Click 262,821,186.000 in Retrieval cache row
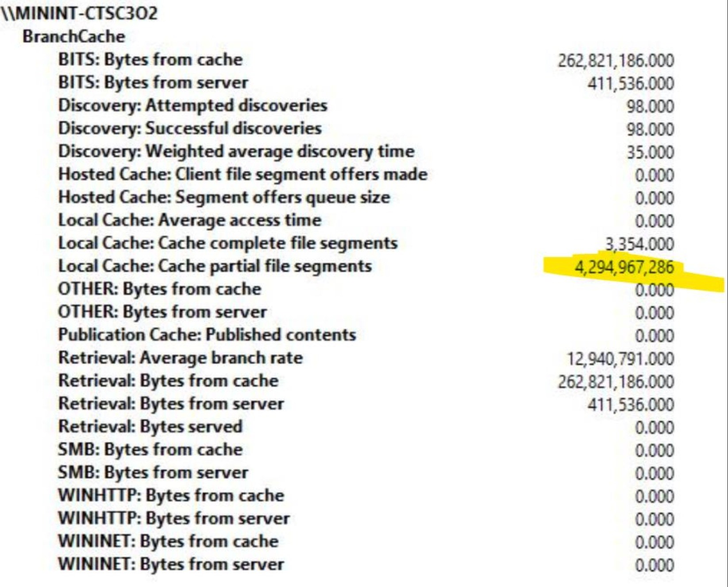728x587 pixels. point(616,382)
